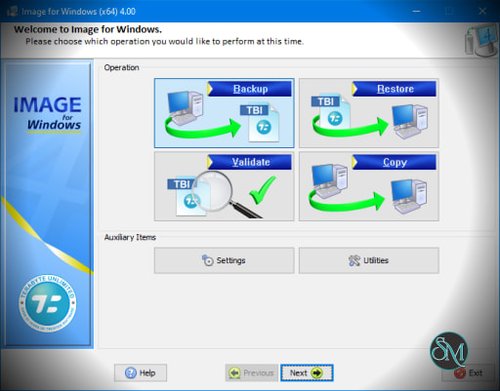
Task: Click the TeraByte Unlimited logo badge
Action: pos(47,303)
